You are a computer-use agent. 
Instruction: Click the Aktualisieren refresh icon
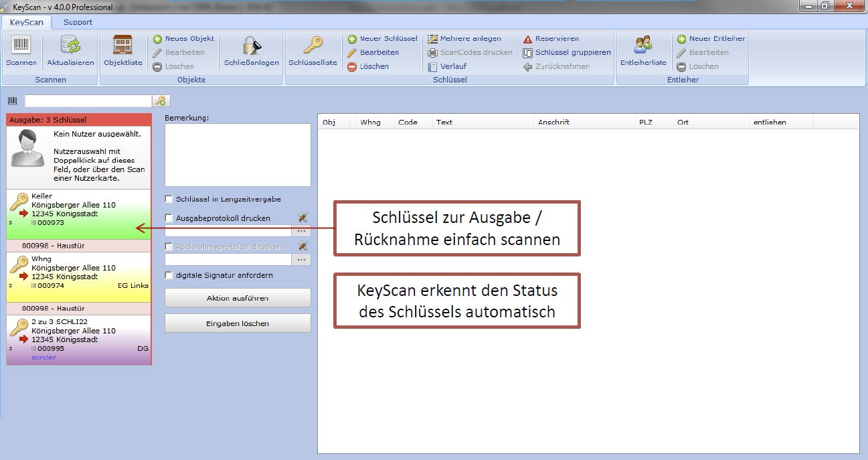70,46
